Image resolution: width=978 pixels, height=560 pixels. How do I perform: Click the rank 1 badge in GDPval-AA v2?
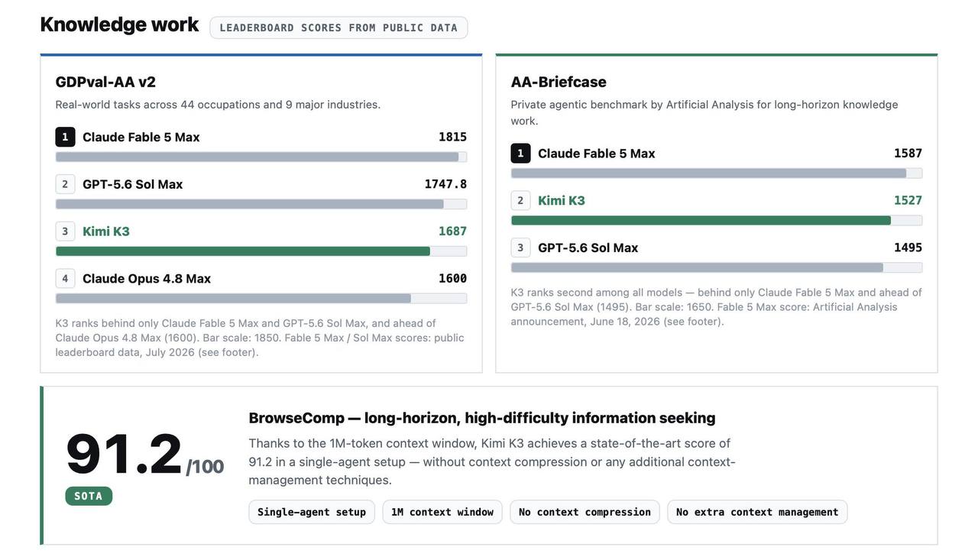click(x=65, y=137)
